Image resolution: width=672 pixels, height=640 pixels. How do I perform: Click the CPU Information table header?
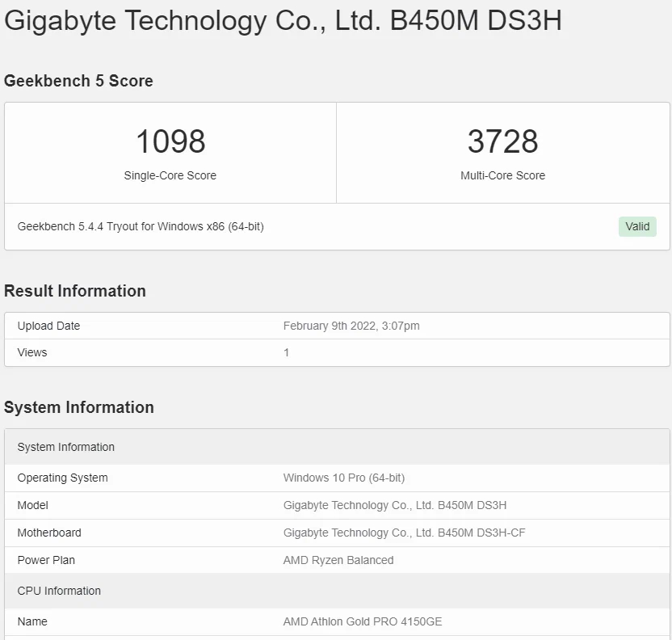59,591
